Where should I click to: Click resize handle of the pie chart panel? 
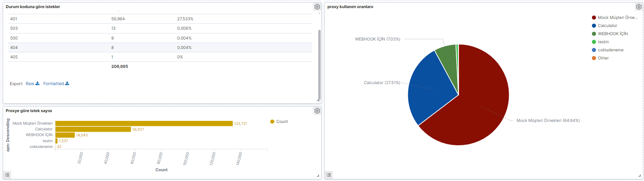pos(639,175)
